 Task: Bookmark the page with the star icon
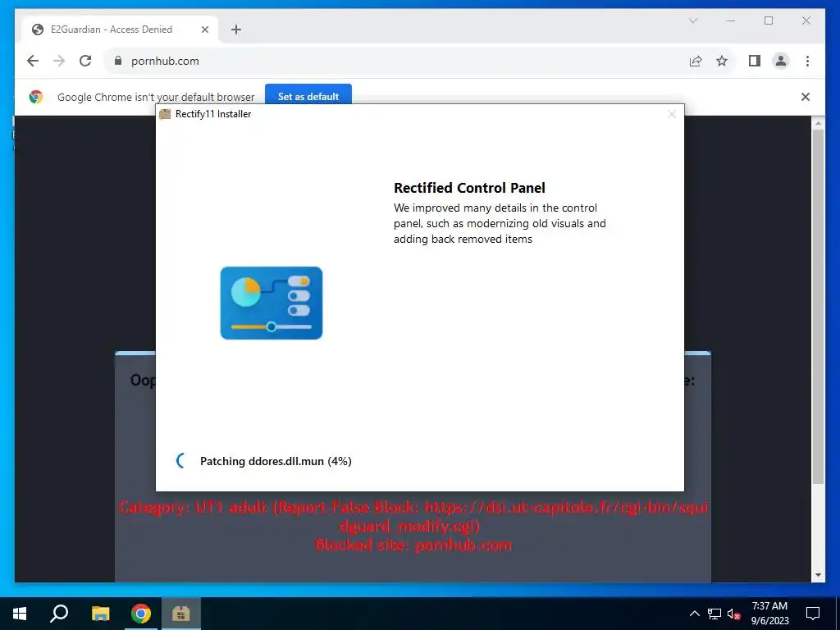tap(722, 61)
